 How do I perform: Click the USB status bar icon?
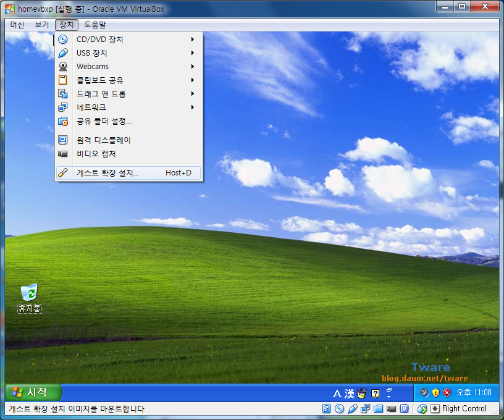coord(353,409)
